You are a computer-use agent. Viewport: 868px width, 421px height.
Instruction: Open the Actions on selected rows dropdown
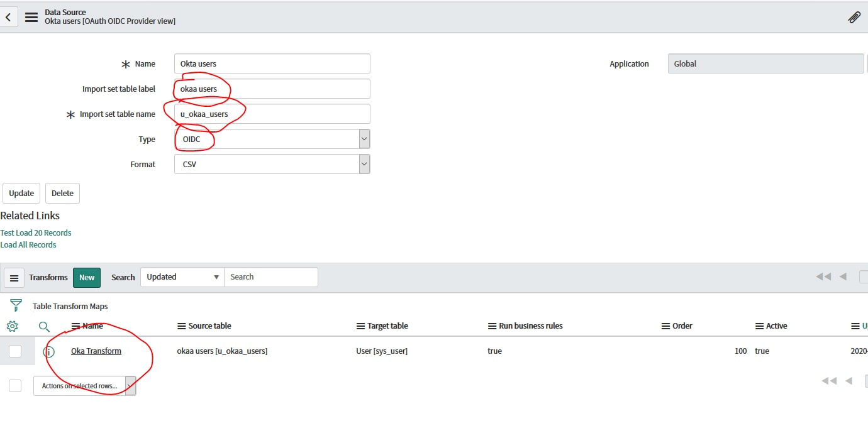pyautogui.click(x=85, y=385)
